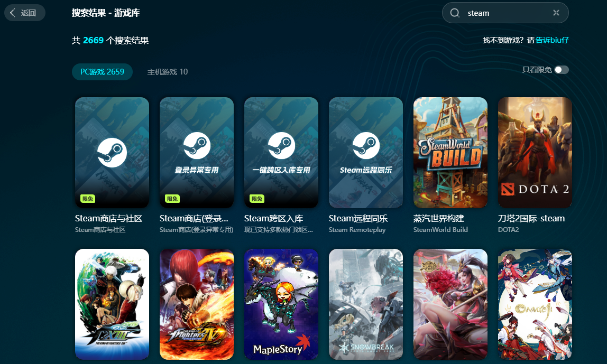Click the subtitle 现已支持多款热门锁区...
This screenshot has width=607, height=364.
pyautogui.click(x=278, y=230)
